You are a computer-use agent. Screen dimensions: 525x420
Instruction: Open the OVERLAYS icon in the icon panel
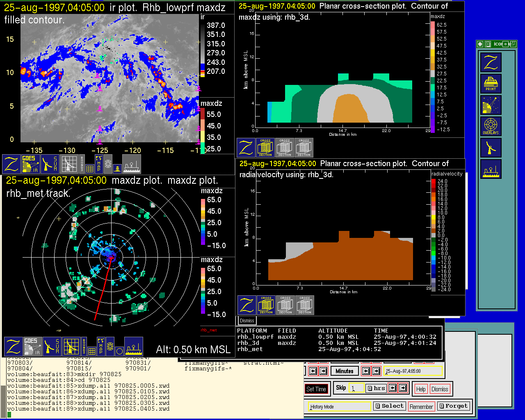491,126
